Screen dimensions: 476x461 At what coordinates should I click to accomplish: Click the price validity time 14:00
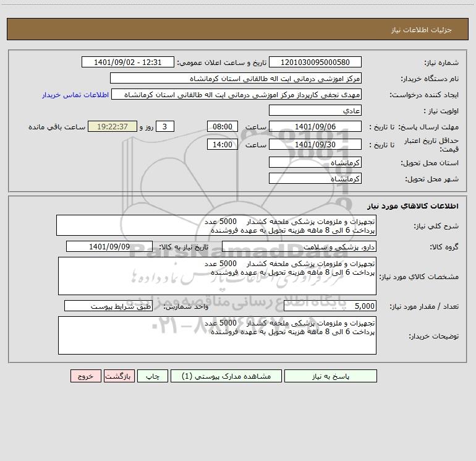[x=223, y=144]
